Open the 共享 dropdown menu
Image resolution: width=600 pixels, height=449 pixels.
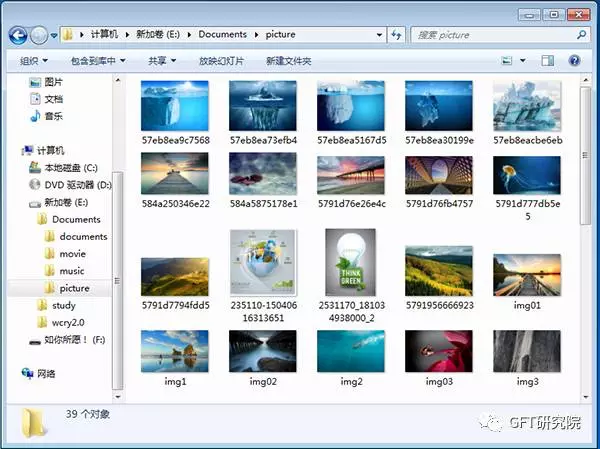pyautogui.click(x=162, y=61)
